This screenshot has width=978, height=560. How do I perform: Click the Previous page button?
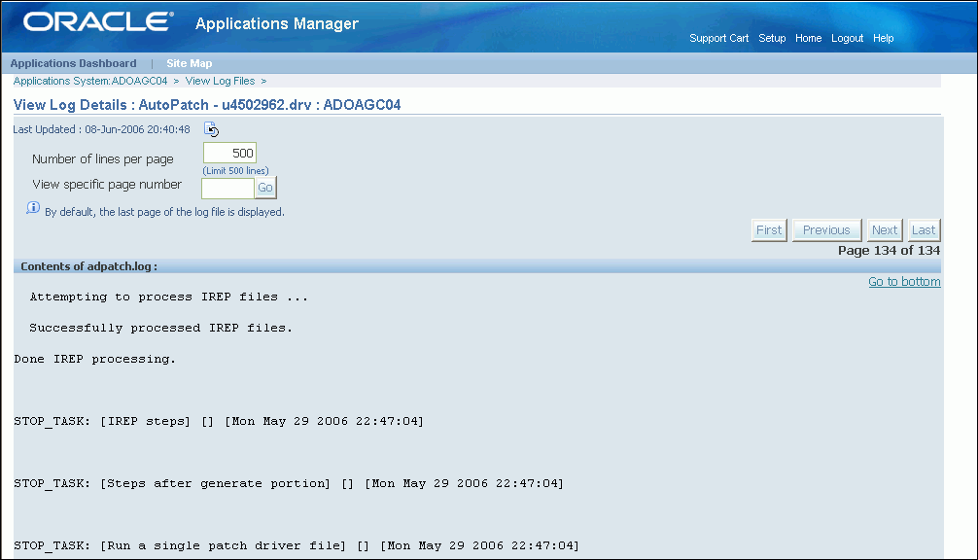pos(826,230)
